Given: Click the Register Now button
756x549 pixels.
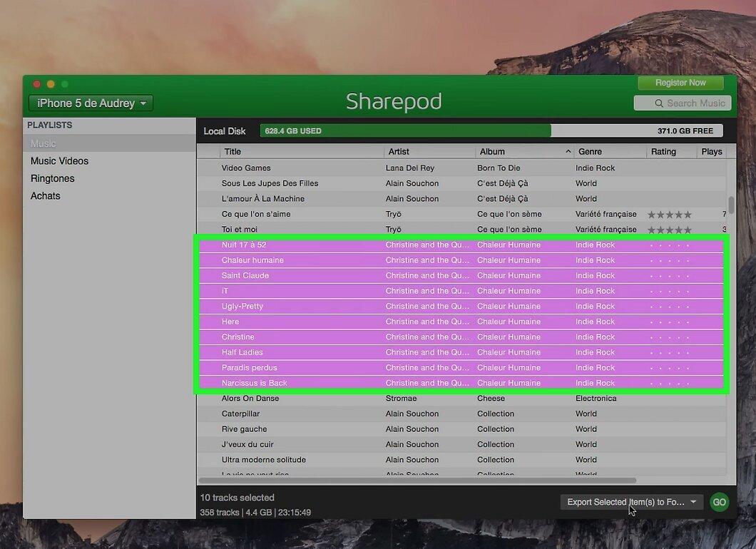Looking at the screenshot, I should click(680, 83).
